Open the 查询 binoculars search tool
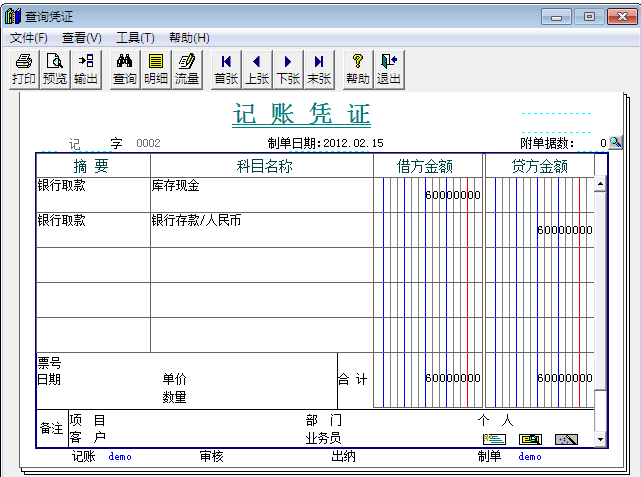641x477 pixels. tap(125, 69)
